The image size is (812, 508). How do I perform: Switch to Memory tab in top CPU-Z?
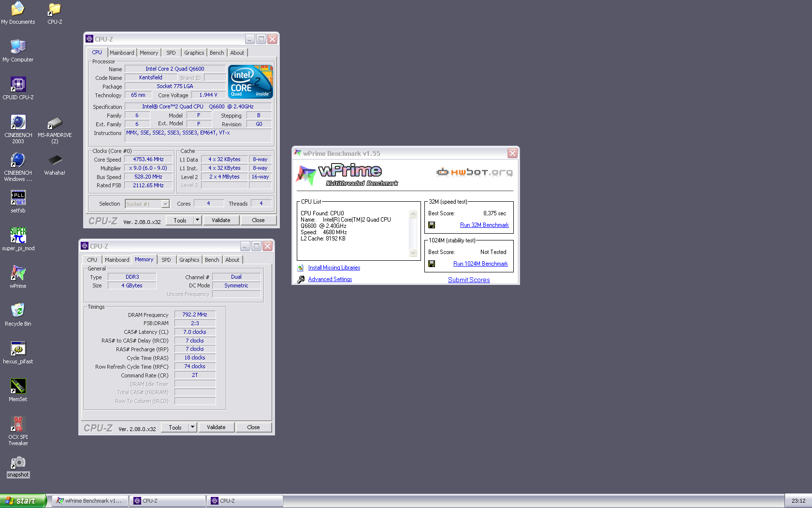149,53
